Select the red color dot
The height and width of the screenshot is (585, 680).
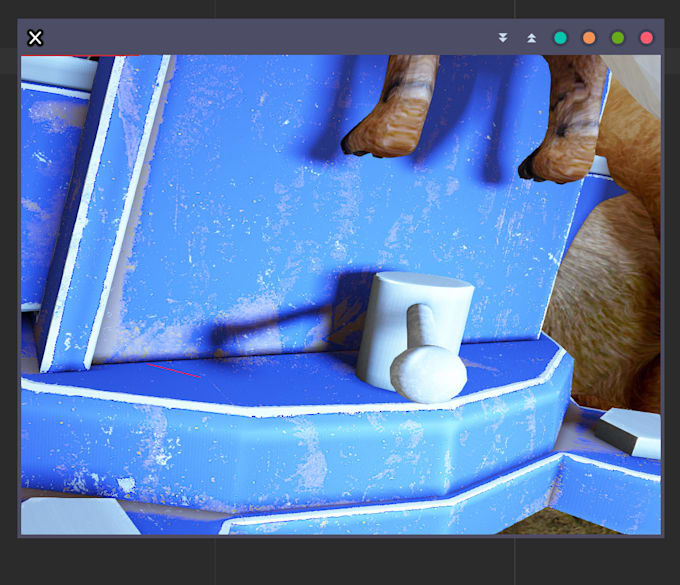point(646,38)
